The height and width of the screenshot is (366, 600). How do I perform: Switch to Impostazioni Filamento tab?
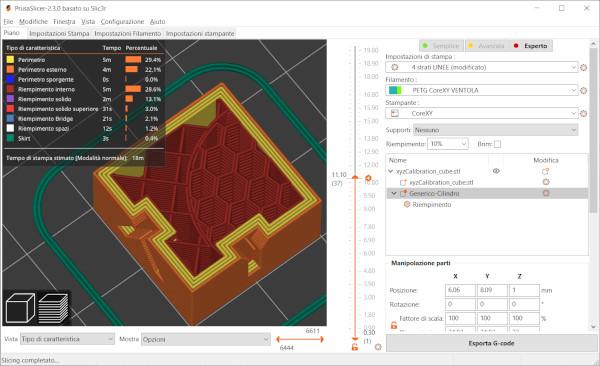tap(127, 34)
